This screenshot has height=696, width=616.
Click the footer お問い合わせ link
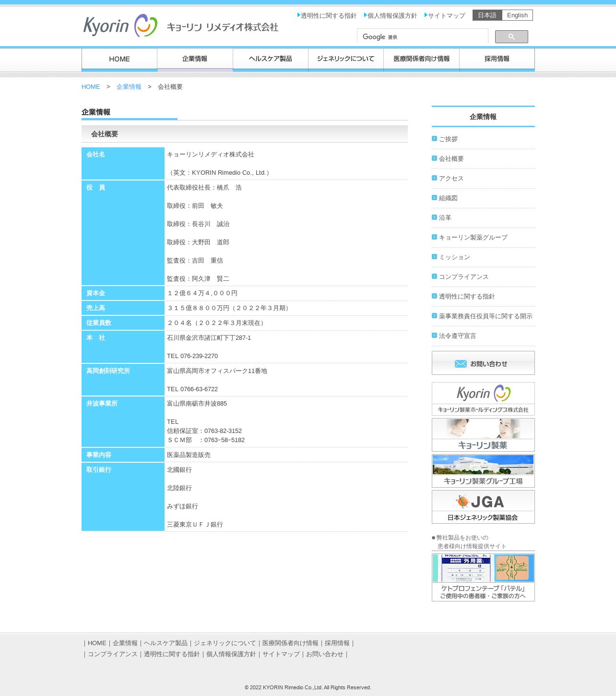click(x=325, y=654)
